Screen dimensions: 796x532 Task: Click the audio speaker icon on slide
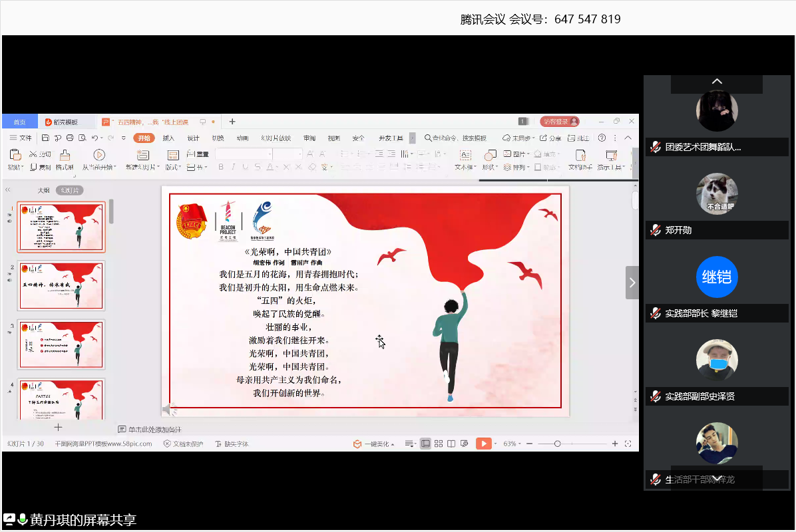(x=168, y=410)
